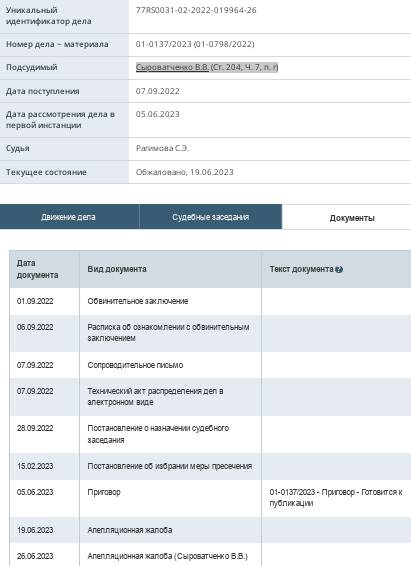Click the 19.06.2023 Апелляционная жалоба row
The height and width of the screenshot is (566, 411).
click(210, 530)
